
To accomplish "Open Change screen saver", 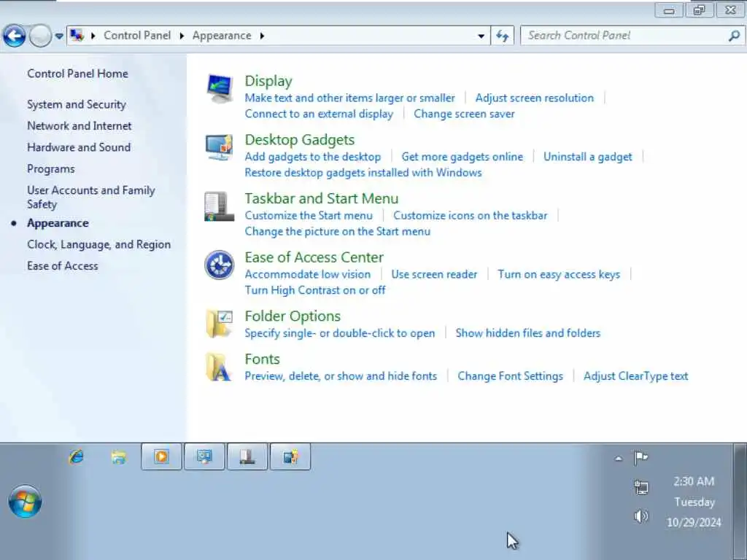I will 464,114.
